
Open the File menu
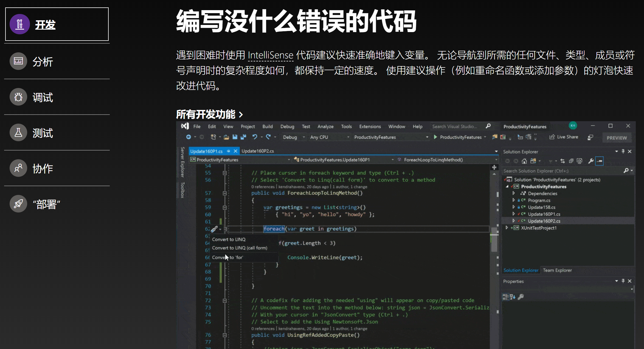click(x=197, y=126)
